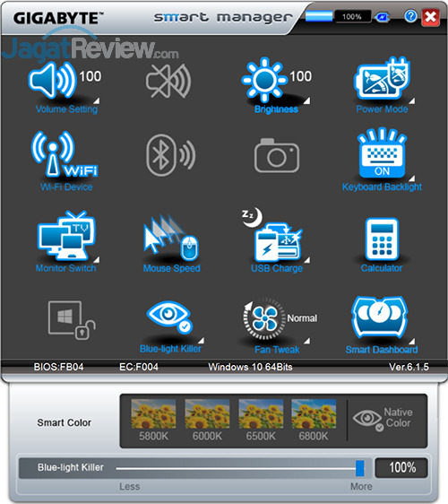Click the Wi-Fi Device label
The width and height of the screenshot is (448, 504).
click(66, 187)
